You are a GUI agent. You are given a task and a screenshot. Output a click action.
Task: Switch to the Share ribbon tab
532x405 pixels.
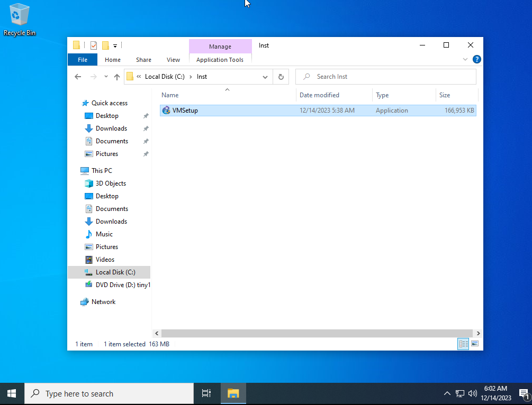143,60
